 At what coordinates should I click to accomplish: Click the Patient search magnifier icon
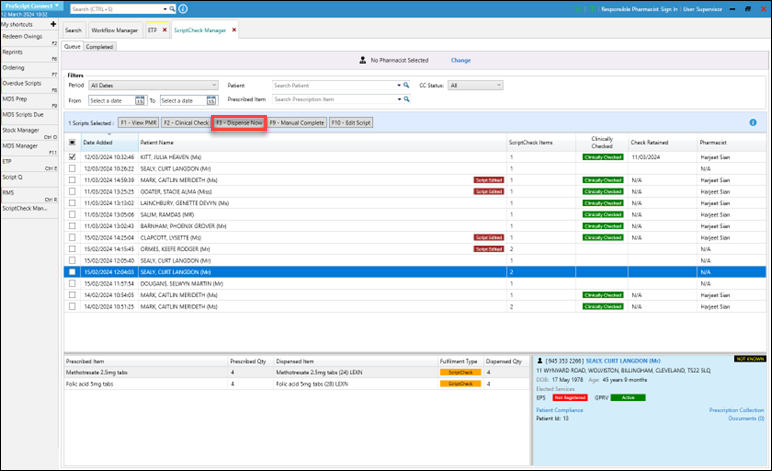(x=406, y=85)
